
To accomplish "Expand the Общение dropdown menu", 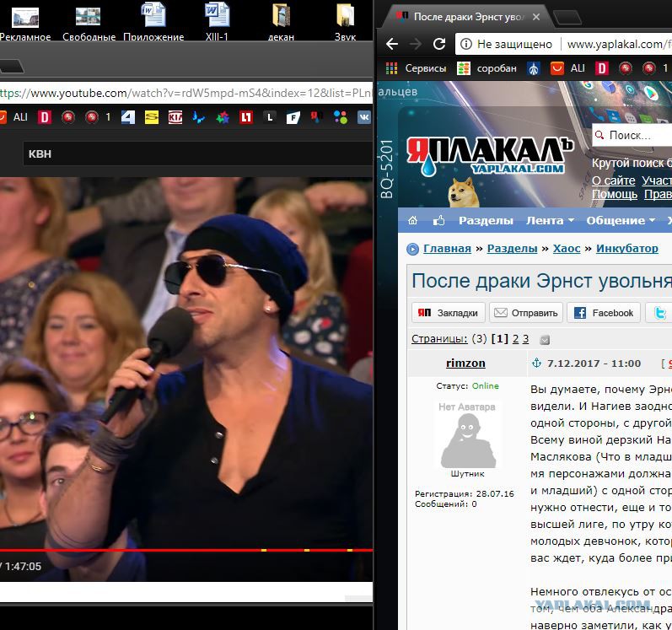I will [621, 220].
